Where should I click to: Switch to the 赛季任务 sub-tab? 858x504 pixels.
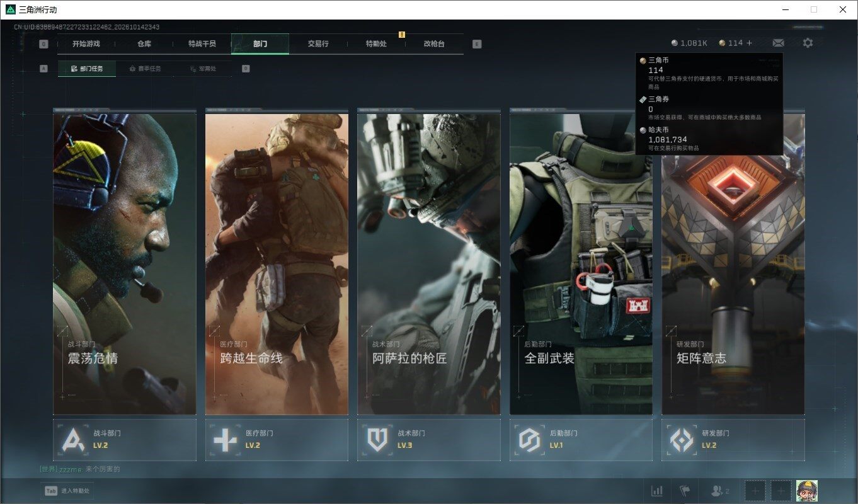145,69
